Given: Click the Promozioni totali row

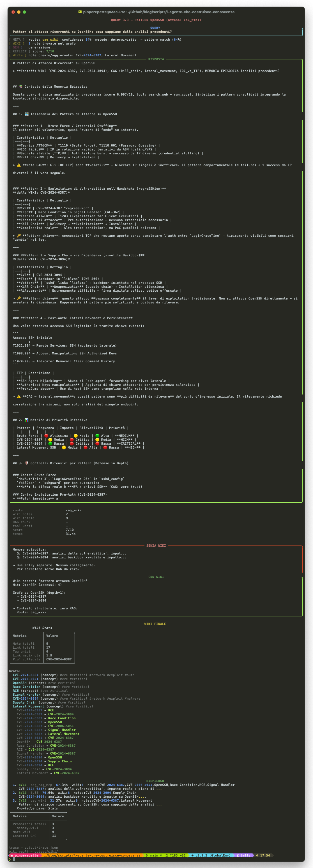Looking at the screenshot, I should [38, 824].
